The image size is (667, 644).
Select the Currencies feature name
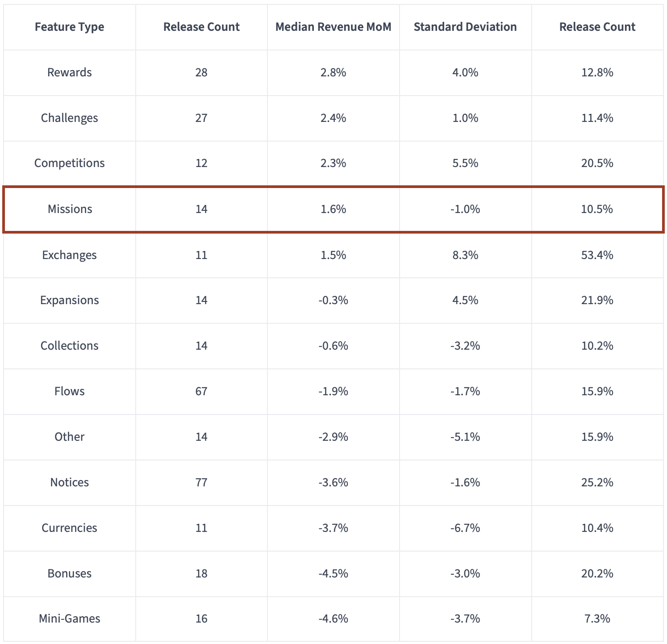point(69,528)
